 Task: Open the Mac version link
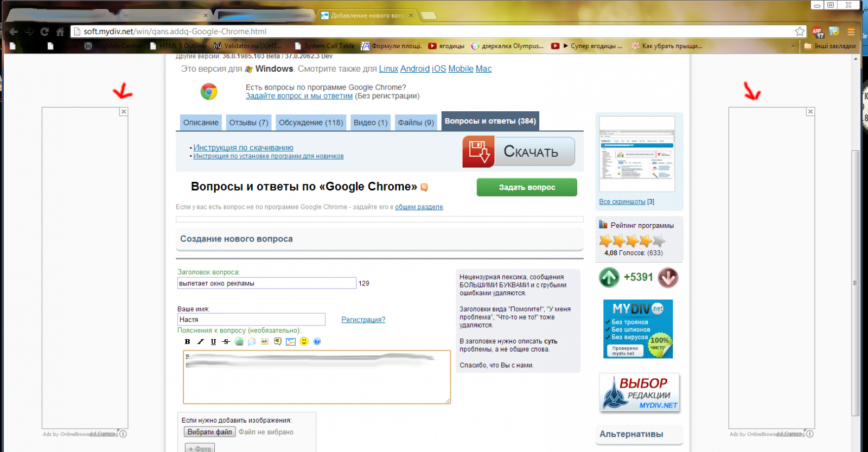(483, 69)
